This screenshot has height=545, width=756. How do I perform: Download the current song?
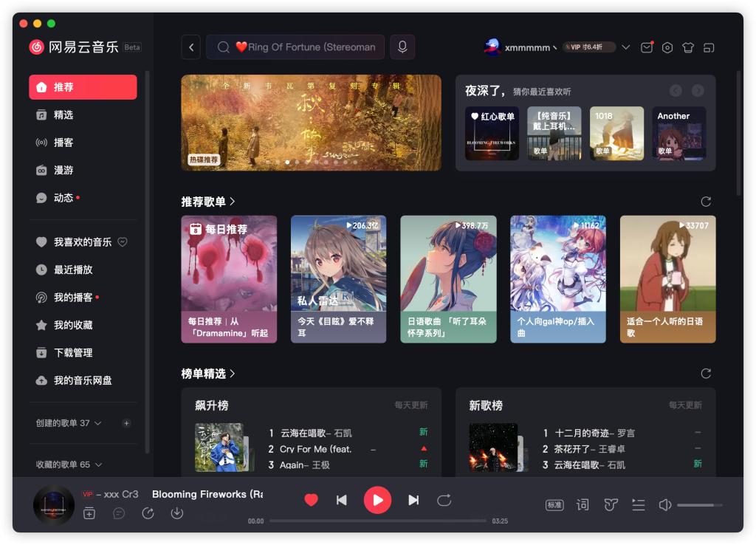click(x=176, y=513)
